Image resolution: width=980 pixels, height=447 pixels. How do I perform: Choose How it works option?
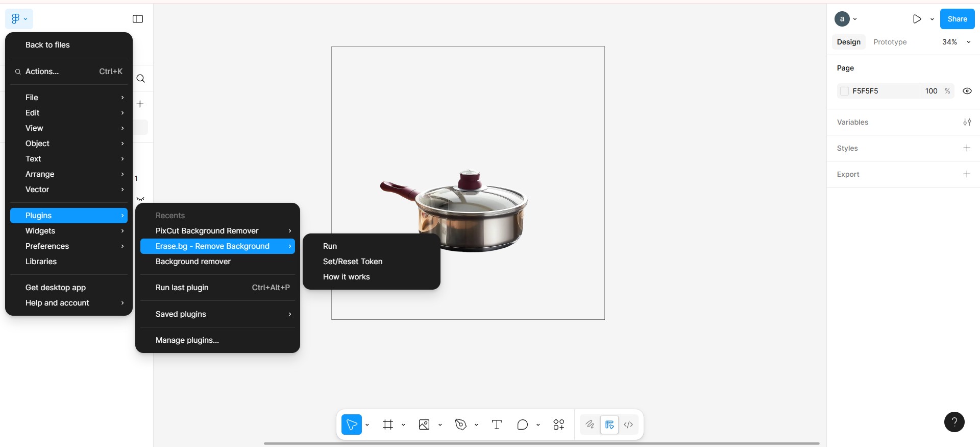click(x=372, y=277)
